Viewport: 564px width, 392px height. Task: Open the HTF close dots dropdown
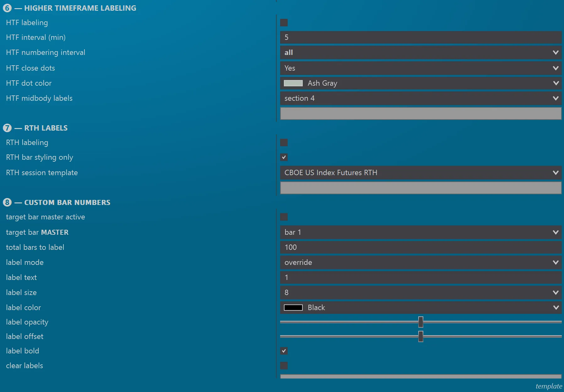pyautogui.click(x=421, y=68)
